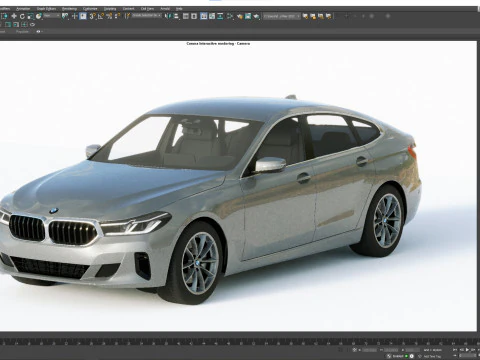Toggle the Scene Explorer
This screenshot has width=480, height=360.
(186, 16)
